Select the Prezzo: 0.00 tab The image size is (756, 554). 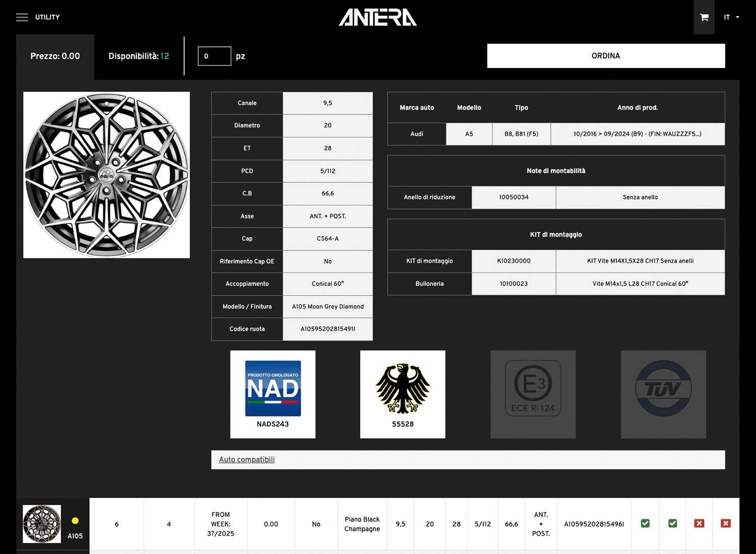(55, 56)
